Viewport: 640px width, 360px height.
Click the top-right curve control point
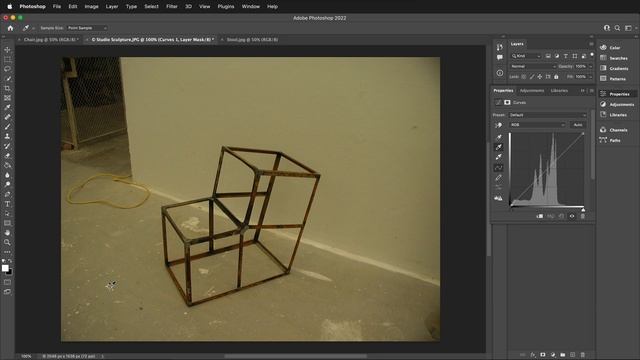point(583,133)
